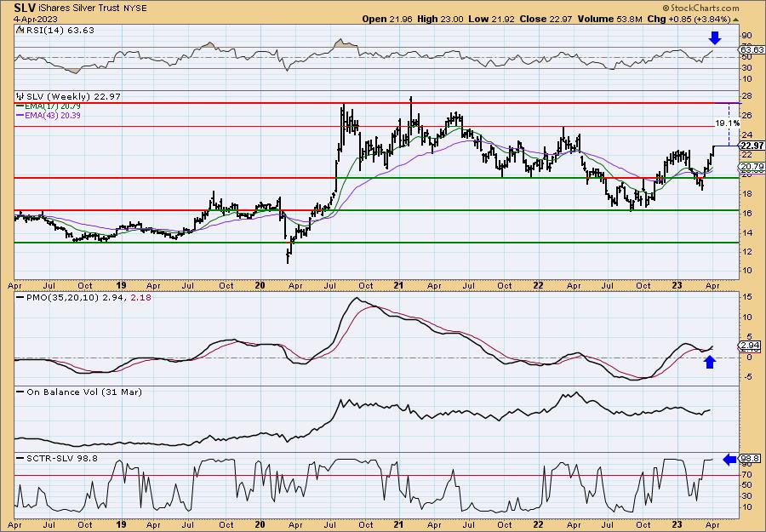Click the 70 label on the SCTR scale
766x532 pixels.
[x=747, y=475]
